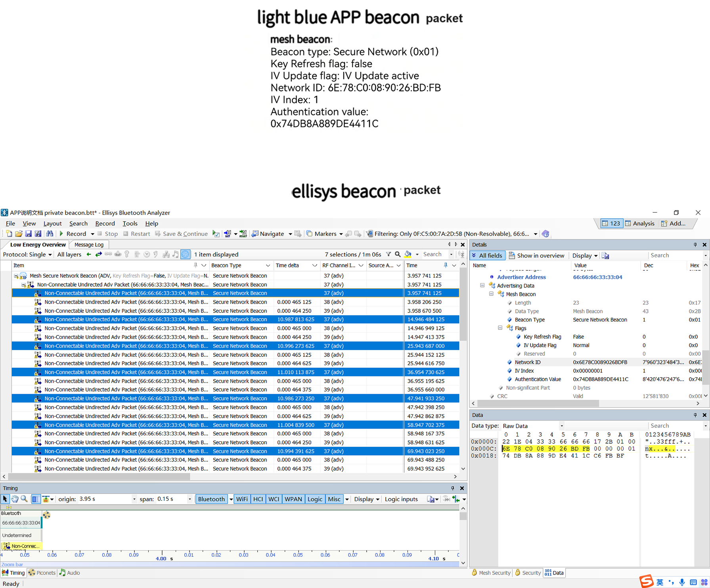Click the Logic inputs button
Screen dimensions: 710x588
(401, 499)
